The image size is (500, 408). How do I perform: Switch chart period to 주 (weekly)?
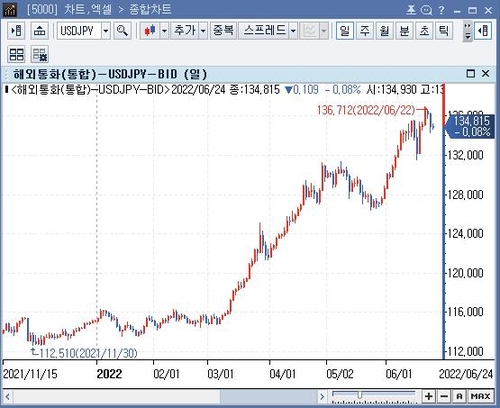pyautogui.click(x=365, y=31)
